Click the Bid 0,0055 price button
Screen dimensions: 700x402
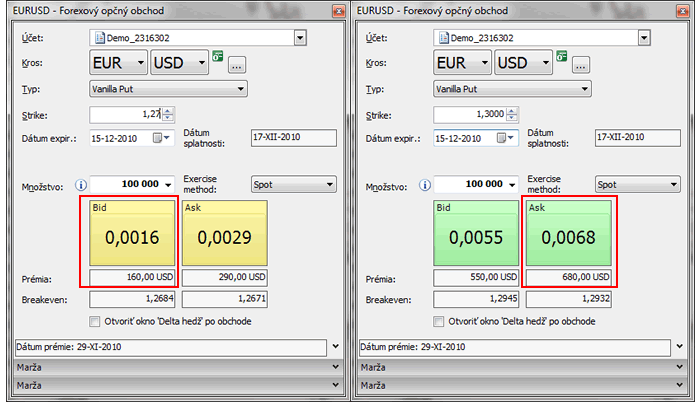pyautogui.click(x=476, y=233)
